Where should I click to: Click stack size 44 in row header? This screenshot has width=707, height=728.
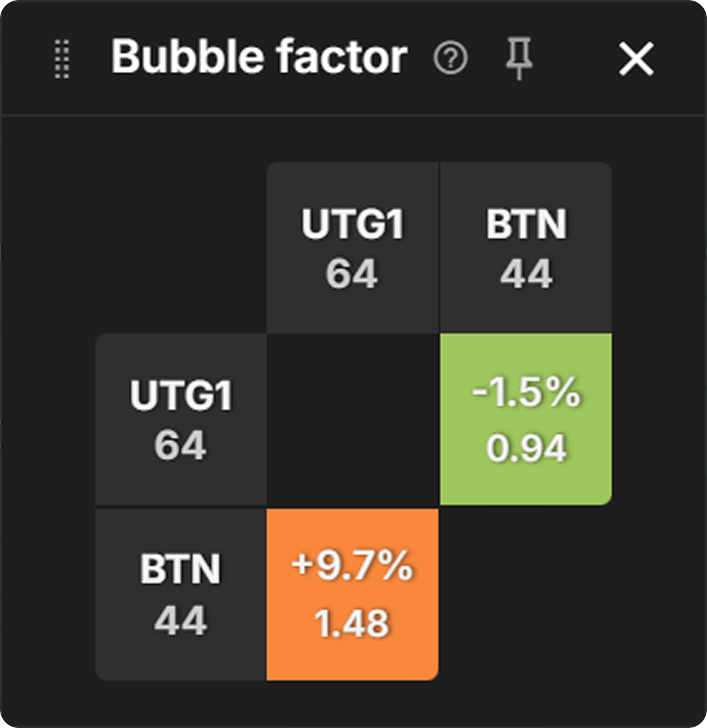(180, 620)
